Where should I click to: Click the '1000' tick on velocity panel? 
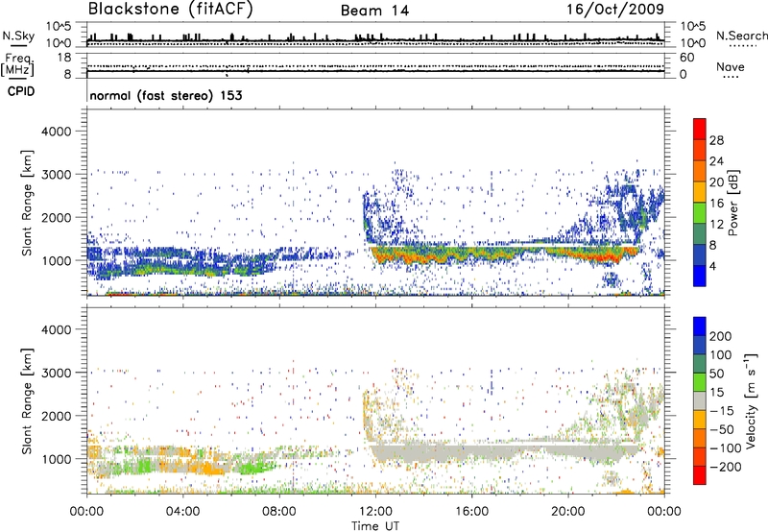click(56, 459)
